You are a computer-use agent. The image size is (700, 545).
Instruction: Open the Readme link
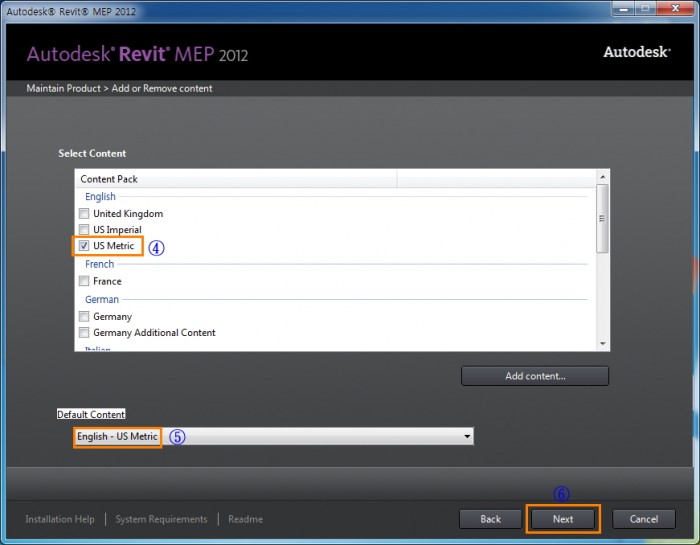[x=245, y=519]
